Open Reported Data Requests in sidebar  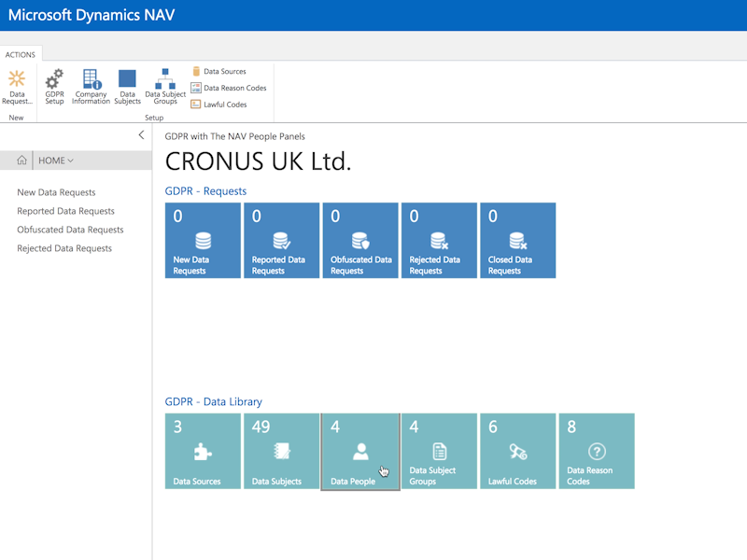click(65, 211)
